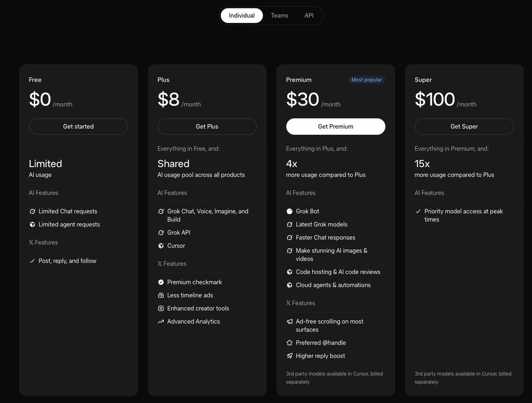Click the '4x' usage heading
532x403 pixels.
[292, 164]
